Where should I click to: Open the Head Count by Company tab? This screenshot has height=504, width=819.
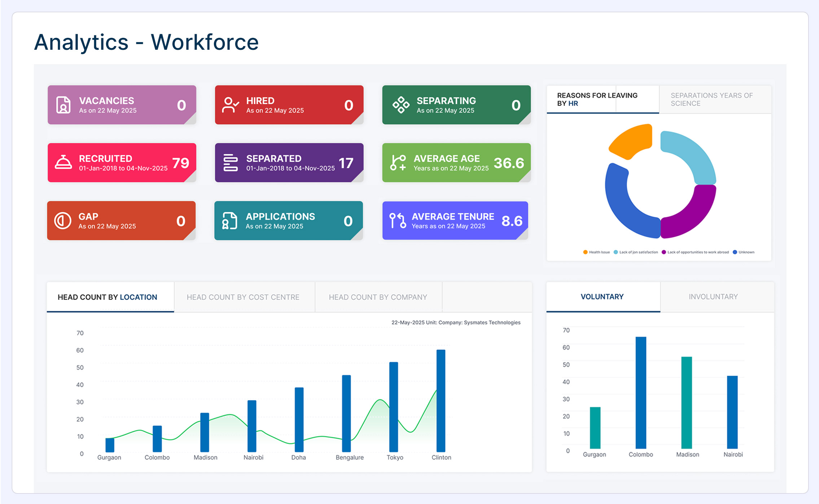(378, 297)
